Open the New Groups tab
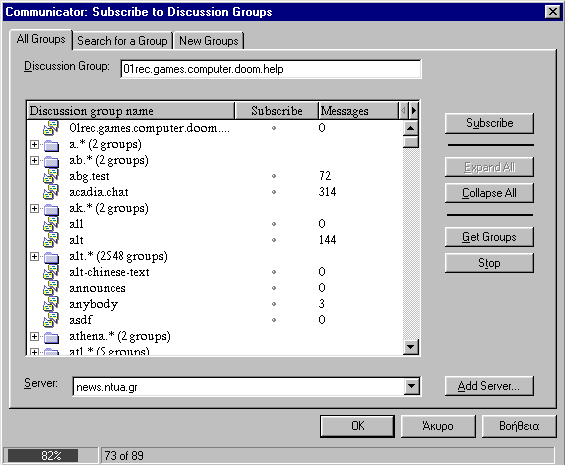 tap(209, 41)
